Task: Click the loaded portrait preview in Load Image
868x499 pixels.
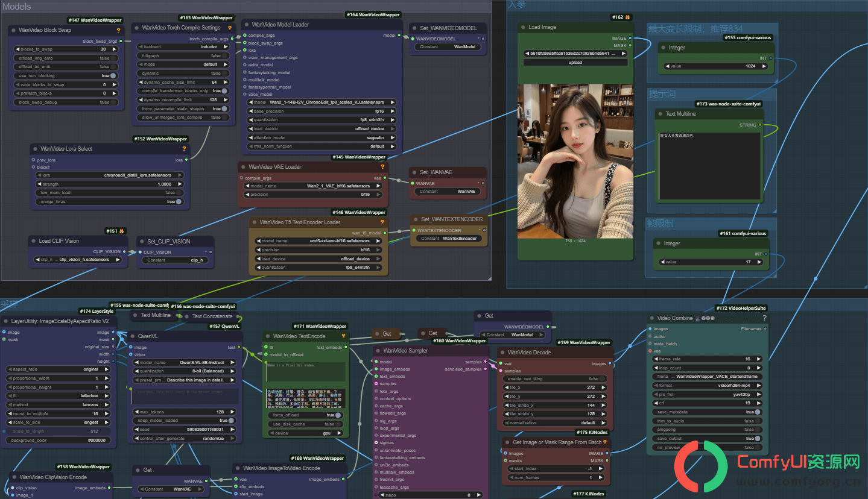Action: click(575, 161)
